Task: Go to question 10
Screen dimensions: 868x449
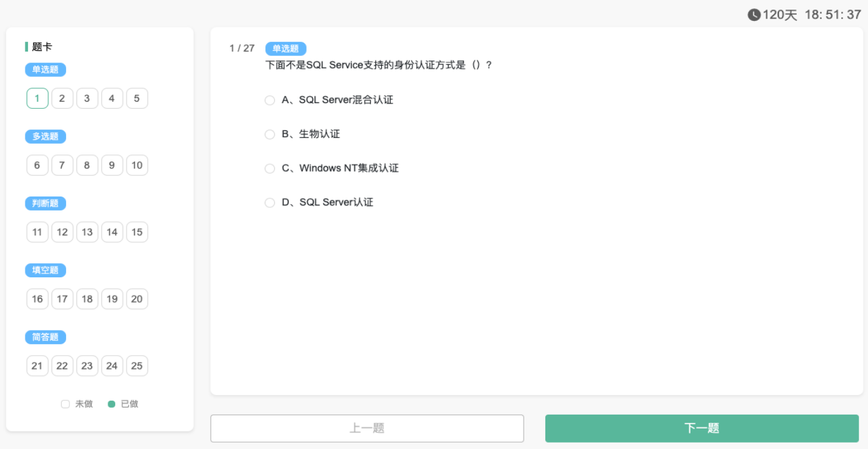Action: (x=137, y=165)
